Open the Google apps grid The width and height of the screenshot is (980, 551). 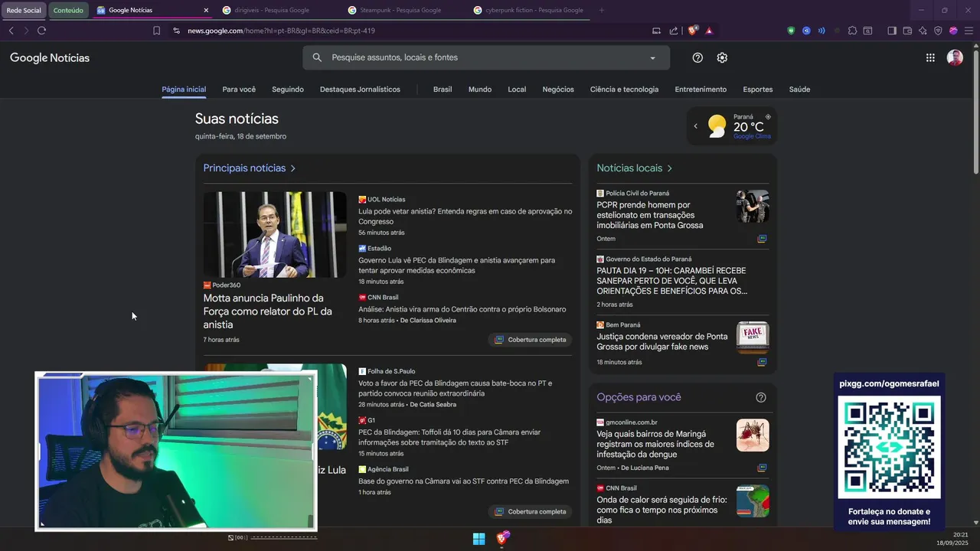[x=930, y=57]
